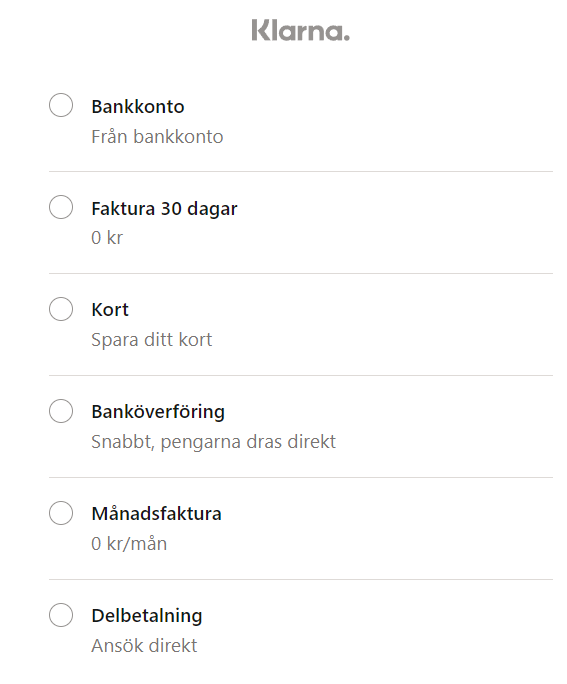This screenshot has width=567, height=684.
Task: Choose the Delbetalning radio circle
Action: [61, 615]
